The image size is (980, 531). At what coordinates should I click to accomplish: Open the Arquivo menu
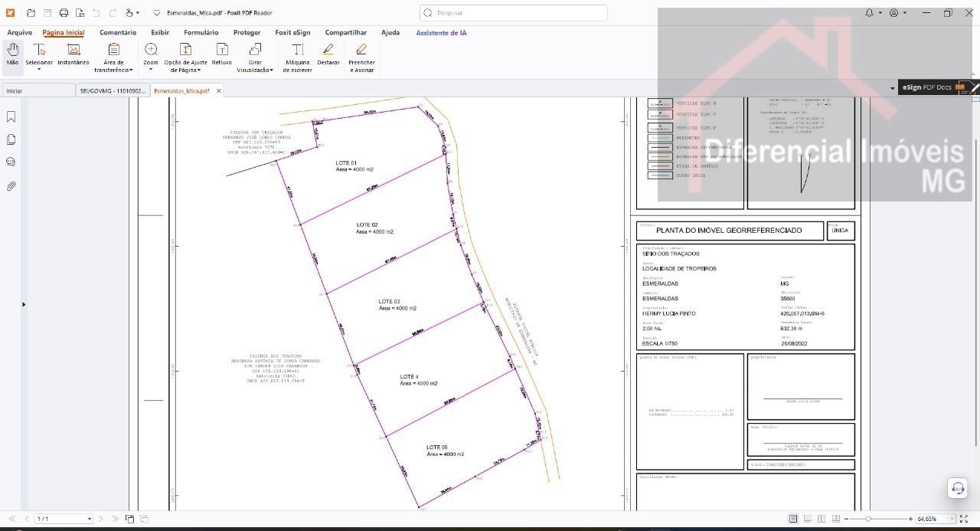[x=20, y=32]
